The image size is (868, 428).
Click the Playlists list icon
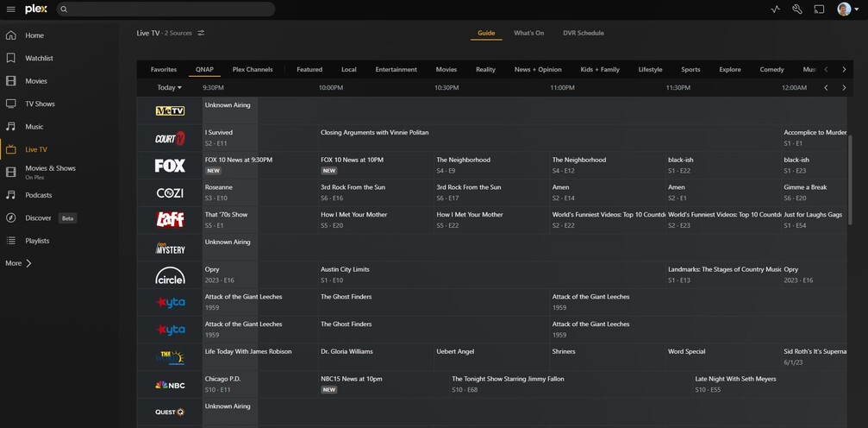point(10,241)
